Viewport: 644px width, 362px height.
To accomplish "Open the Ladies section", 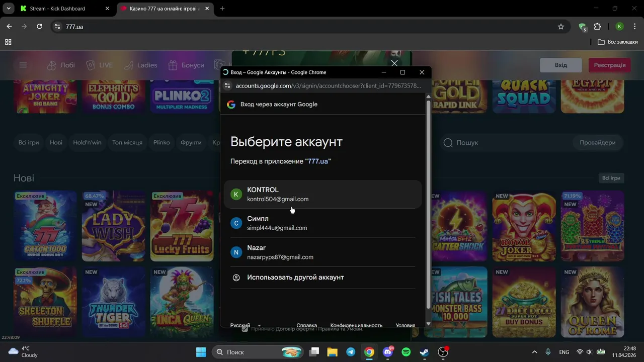I will click(140, 65).
